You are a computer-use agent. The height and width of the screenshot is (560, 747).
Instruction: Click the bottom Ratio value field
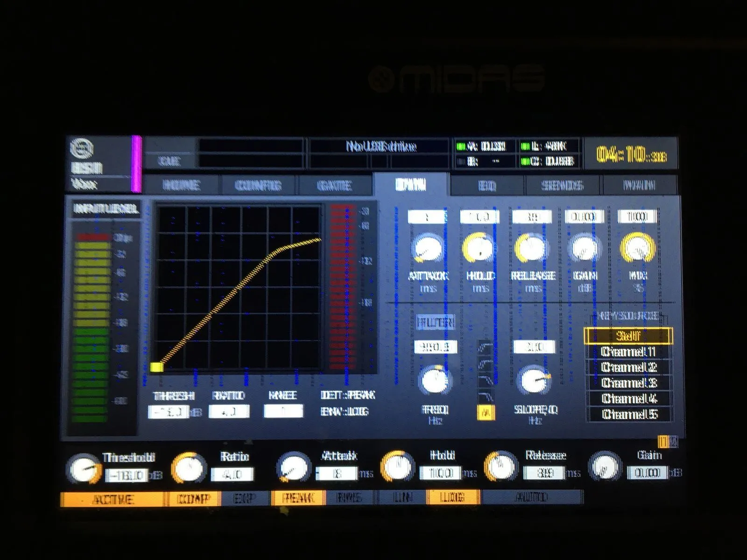[232, 475]
